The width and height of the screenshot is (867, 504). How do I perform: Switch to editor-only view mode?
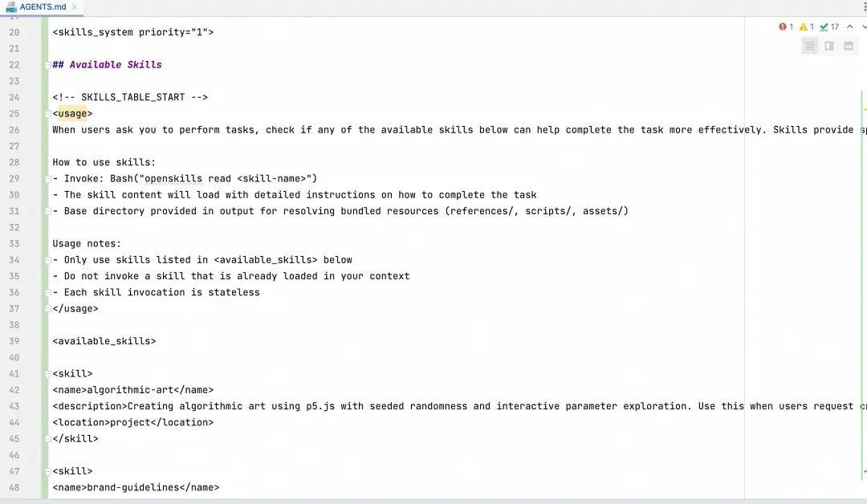pyautogui.click(x=810, y=46)
